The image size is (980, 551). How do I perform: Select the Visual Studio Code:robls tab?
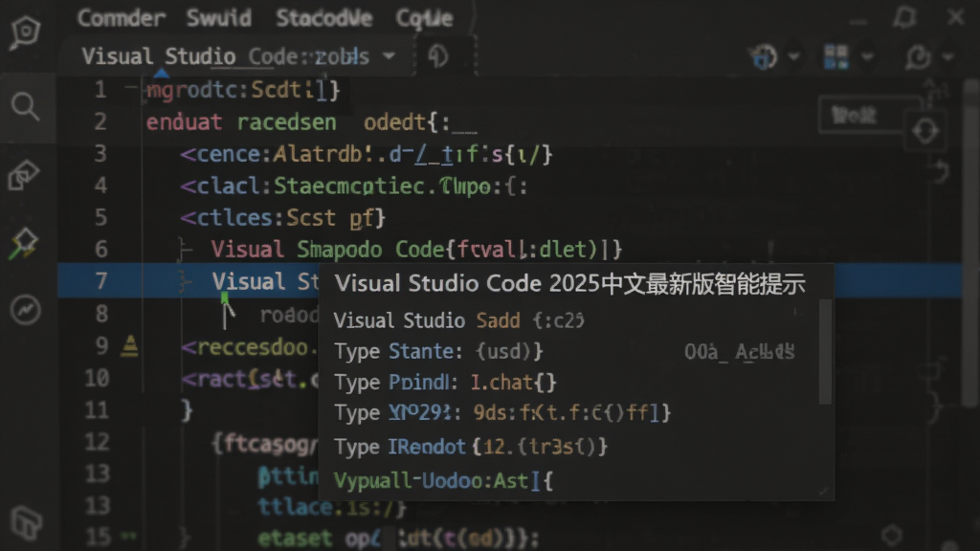click(x=225, y=56)
